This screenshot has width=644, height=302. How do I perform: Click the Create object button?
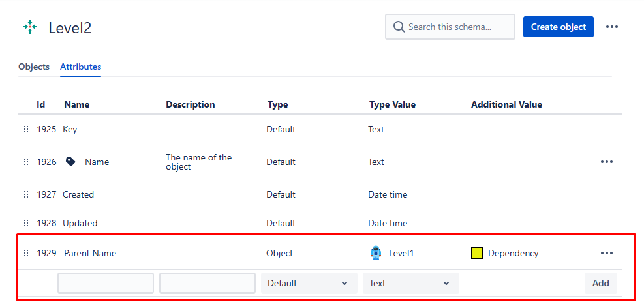(558, 27)
